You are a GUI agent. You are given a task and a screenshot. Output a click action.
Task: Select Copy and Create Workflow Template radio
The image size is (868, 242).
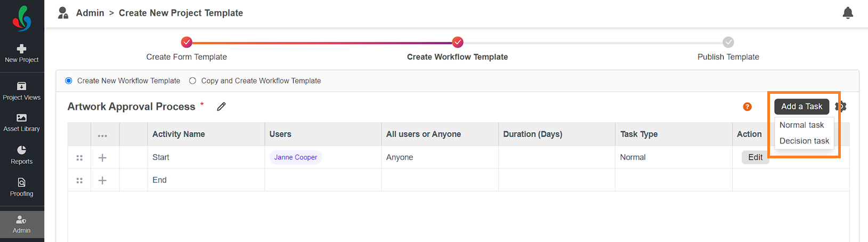[x=192, y=81]
